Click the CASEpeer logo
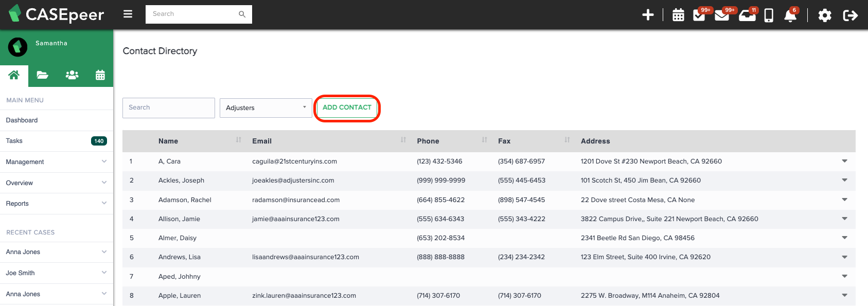 [x=57, y=14]
